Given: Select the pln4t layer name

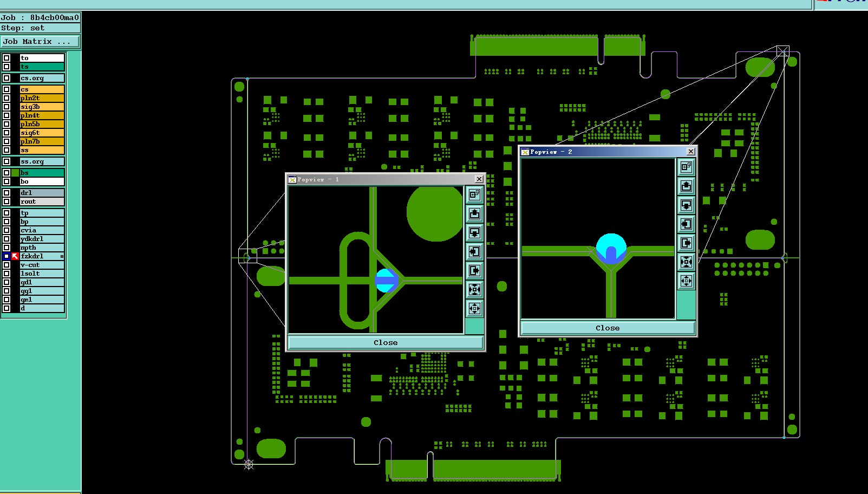Looking at the screenshot, I should 42,115.
